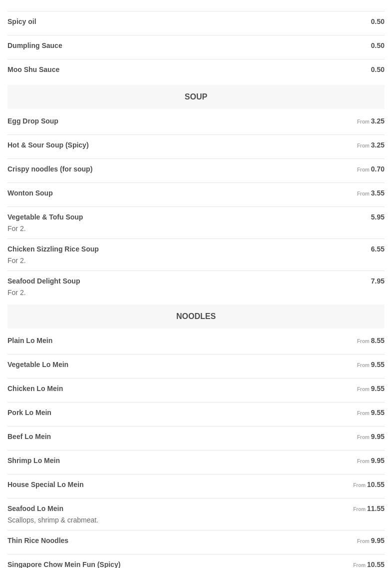This screenshot has height=568, width=392.
Task: Click the NOODLES section header
Action: click(x=196, y=316)
